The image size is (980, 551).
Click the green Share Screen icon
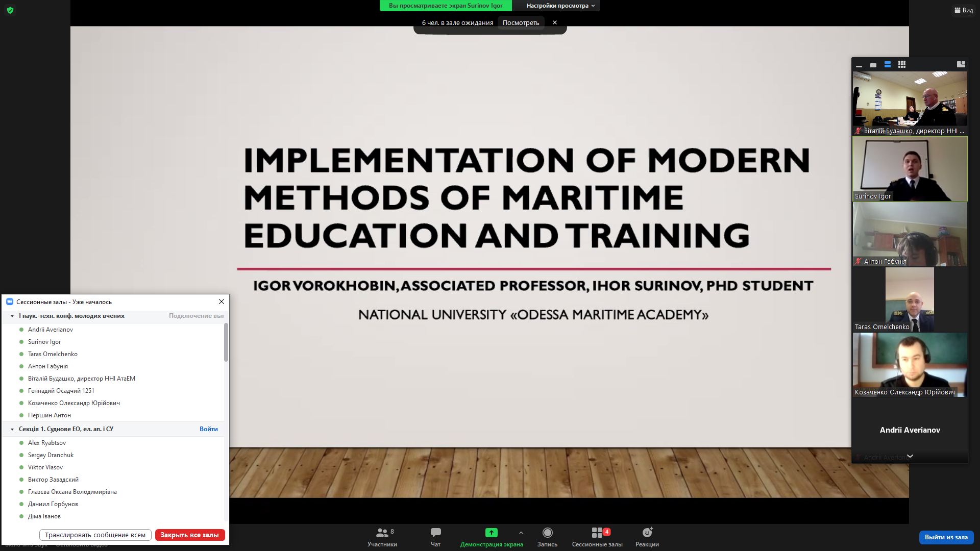click(x=491, y=533)
